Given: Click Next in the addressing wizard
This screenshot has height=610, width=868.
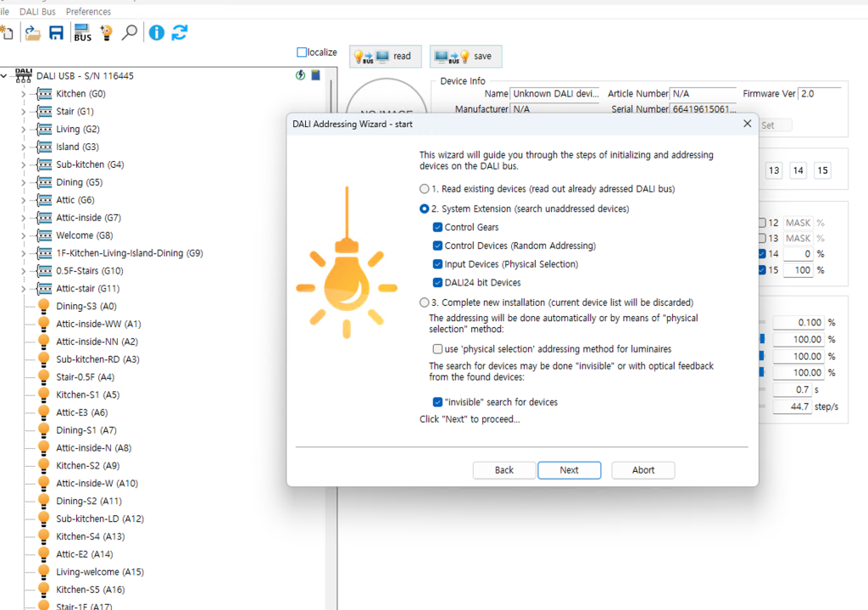Looking at the screenshot, I should 569,470.
